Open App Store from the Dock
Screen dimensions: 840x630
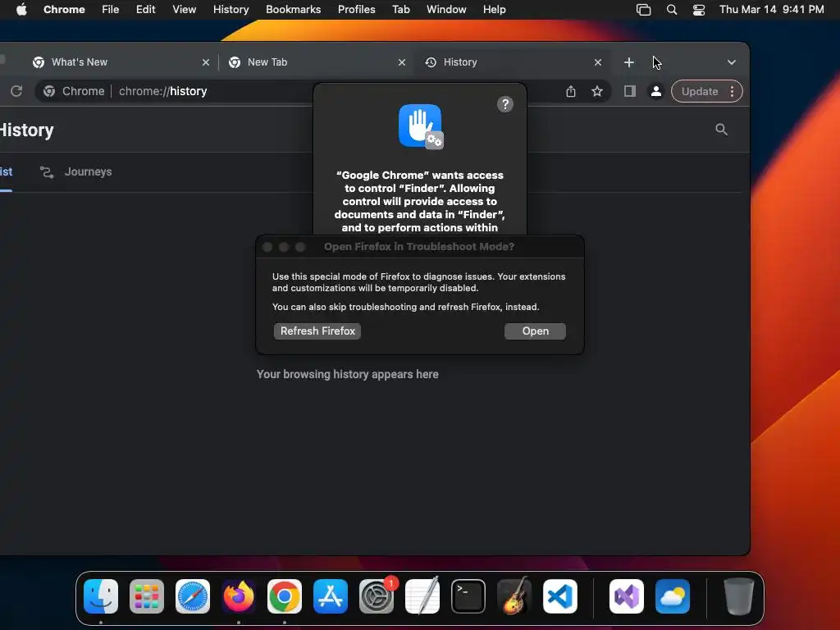click(x=331, y=596)
